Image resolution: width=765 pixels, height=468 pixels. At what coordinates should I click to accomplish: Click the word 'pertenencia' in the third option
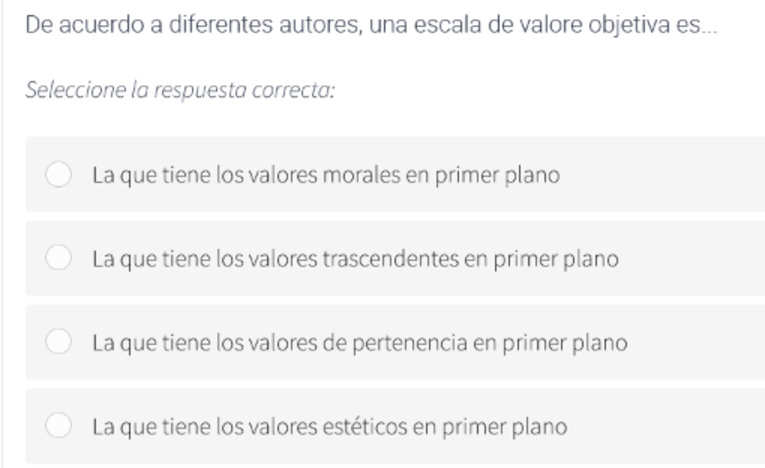(410, 343)
